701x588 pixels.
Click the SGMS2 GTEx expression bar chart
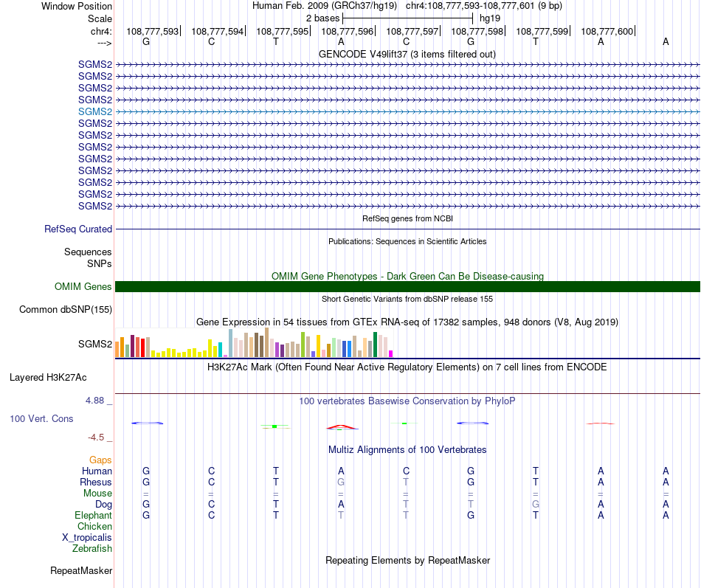click(254, 342)
